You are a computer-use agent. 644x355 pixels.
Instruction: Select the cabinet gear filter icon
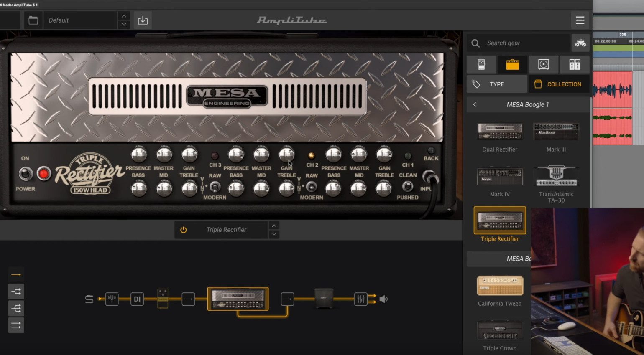pos(543,64)
